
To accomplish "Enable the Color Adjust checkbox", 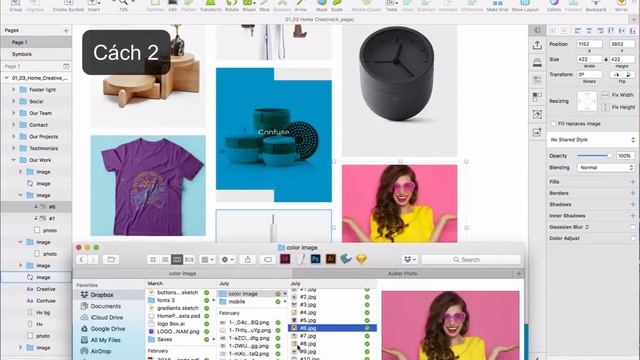I will click(x=633, y=238).
